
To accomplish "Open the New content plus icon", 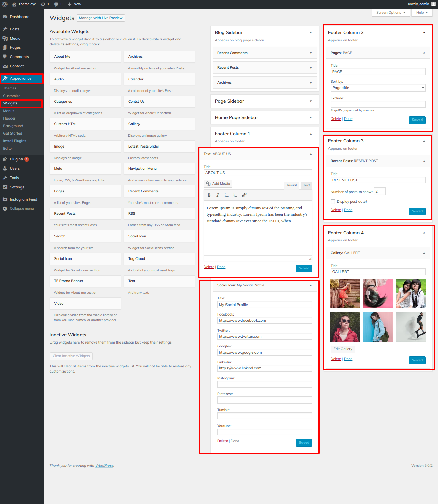I will point(69,4).
